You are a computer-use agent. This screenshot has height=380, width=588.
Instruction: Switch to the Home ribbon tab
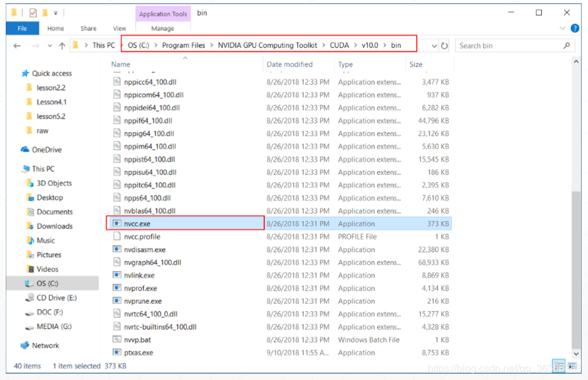coord(56,28)
